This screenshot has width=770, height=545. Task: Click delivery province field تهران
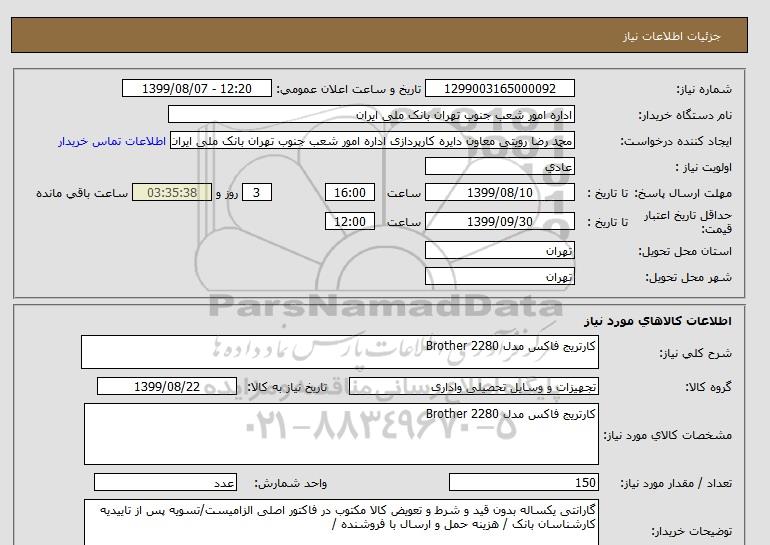pyautogui.click(x=499, y=250)
